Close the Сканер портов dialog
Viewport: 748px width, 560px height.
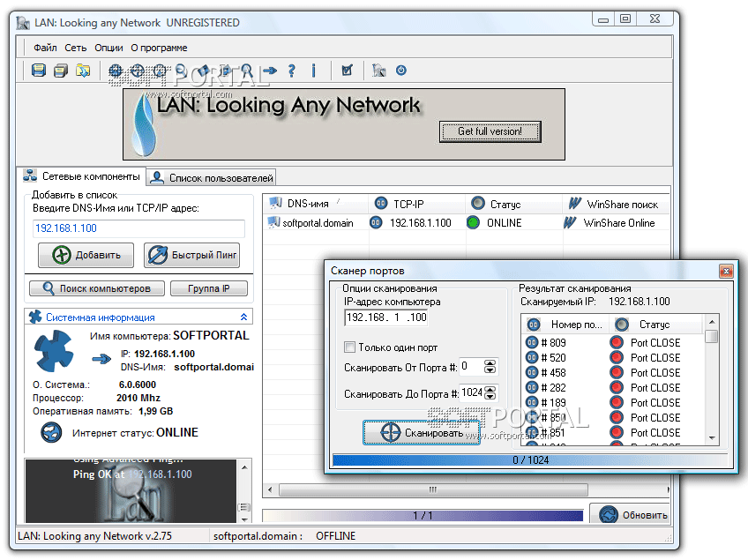point(726,271)
